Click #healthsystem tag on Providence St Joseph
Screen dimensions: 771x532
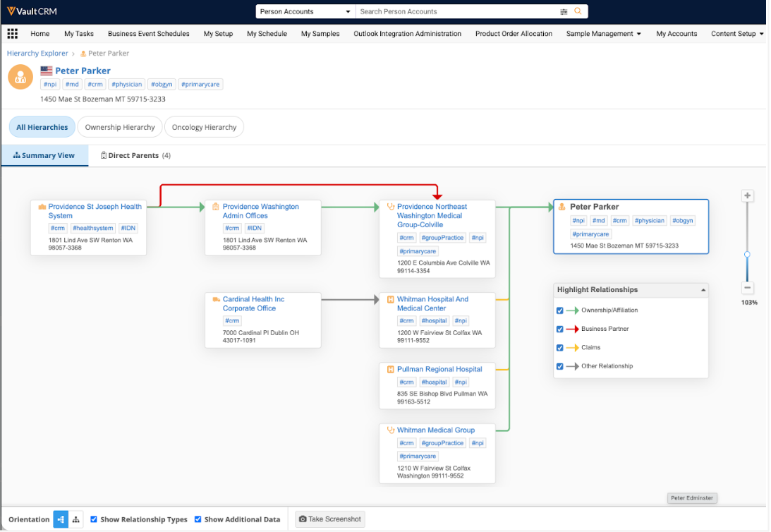pos(93,228)
